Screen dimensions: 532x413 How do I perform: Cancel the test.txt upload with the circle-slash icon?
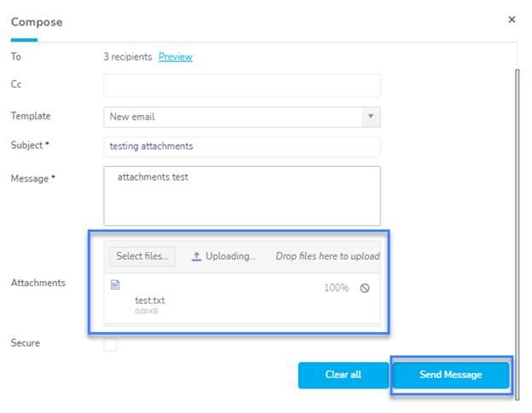tap(365, 288)
